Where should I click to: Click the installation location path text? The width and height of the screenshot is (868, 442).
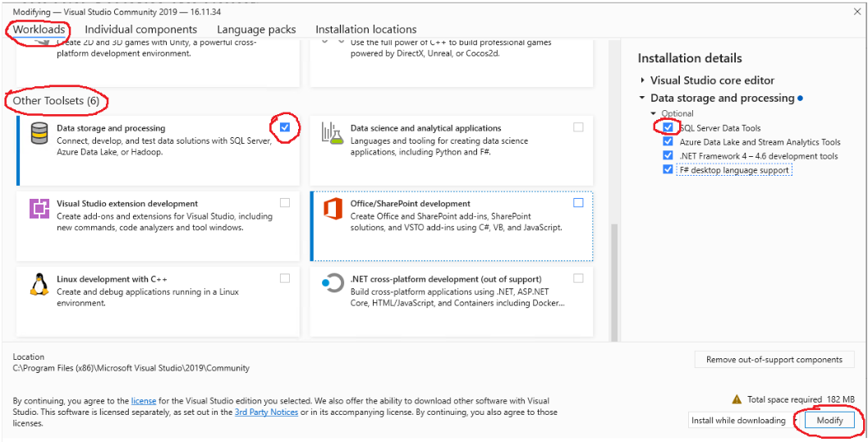131,368
